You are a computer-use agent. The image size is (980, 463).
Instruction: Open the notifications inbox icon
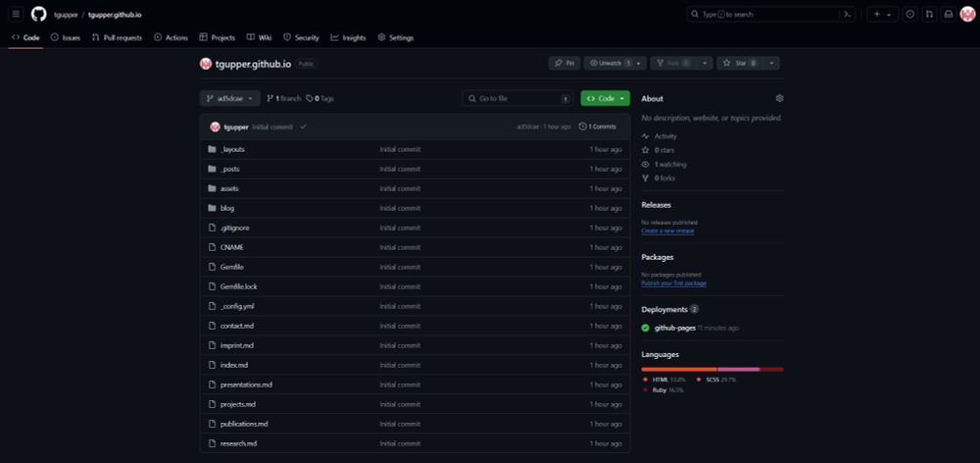coord(949,14)
